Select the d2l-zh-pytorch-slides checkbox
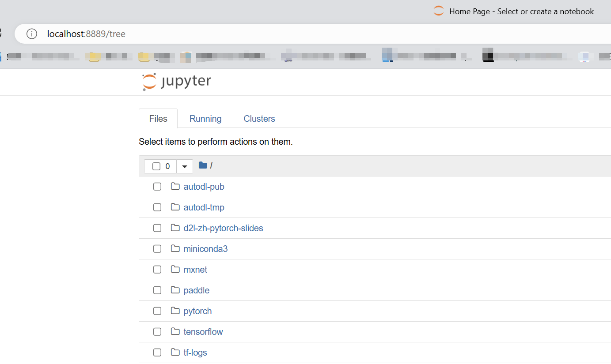611x364 pixels. 157,228
